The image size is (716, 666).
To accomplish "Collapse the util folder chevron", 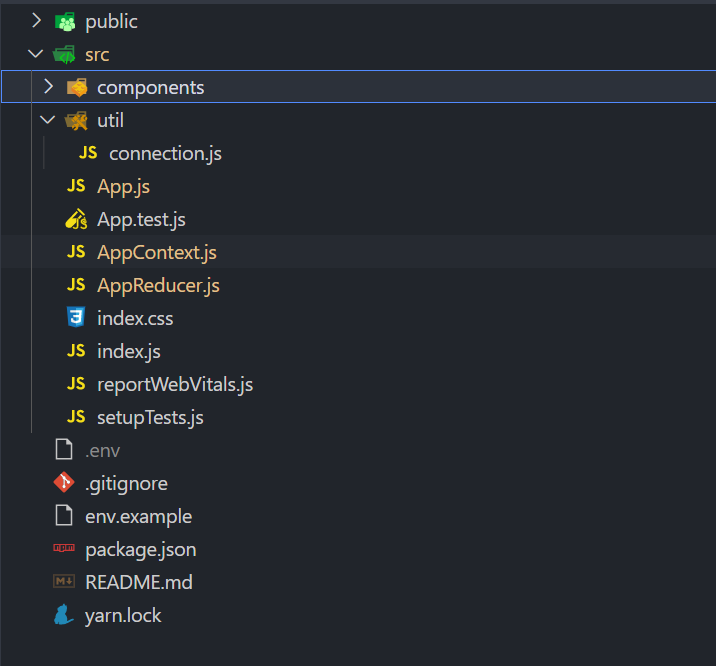I will click(x=47, y=120).
